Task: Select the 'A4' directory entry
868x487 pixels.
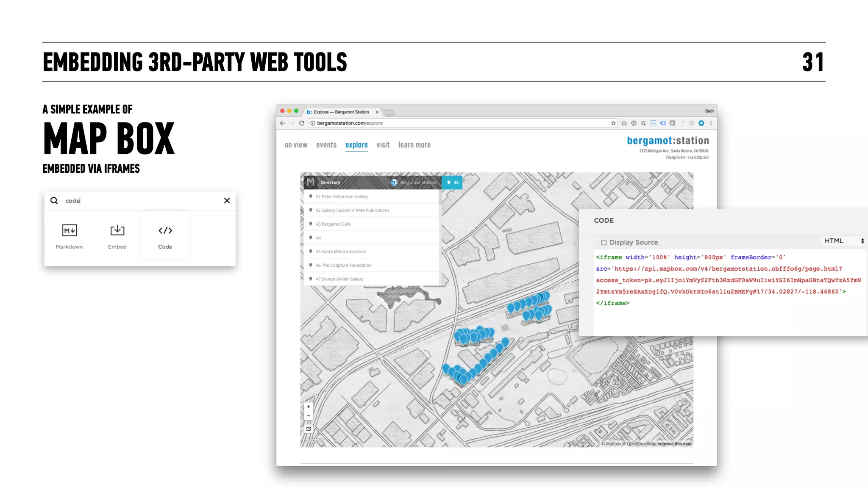Action: [x=371, y=238]
